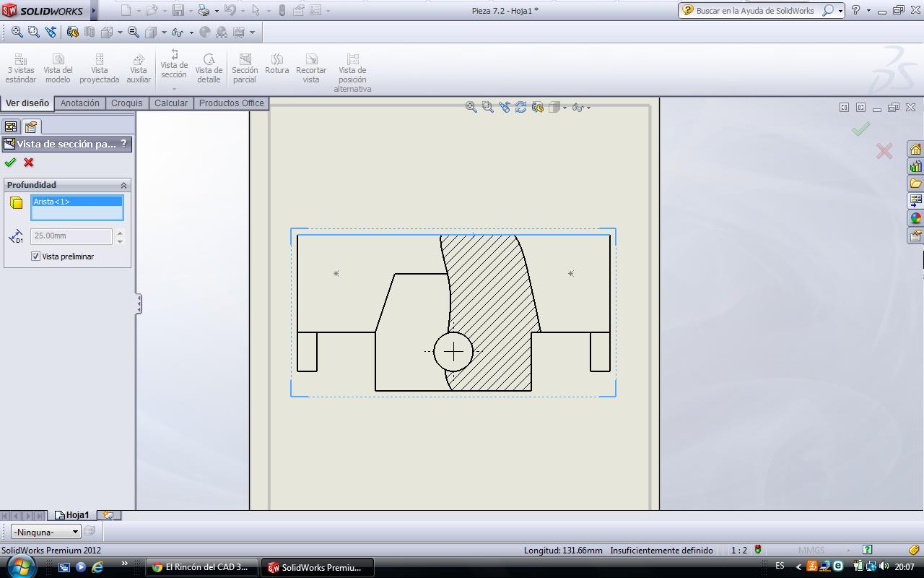
Task: Click the zoom to fit toolbar icon
Action: [17, 32]
